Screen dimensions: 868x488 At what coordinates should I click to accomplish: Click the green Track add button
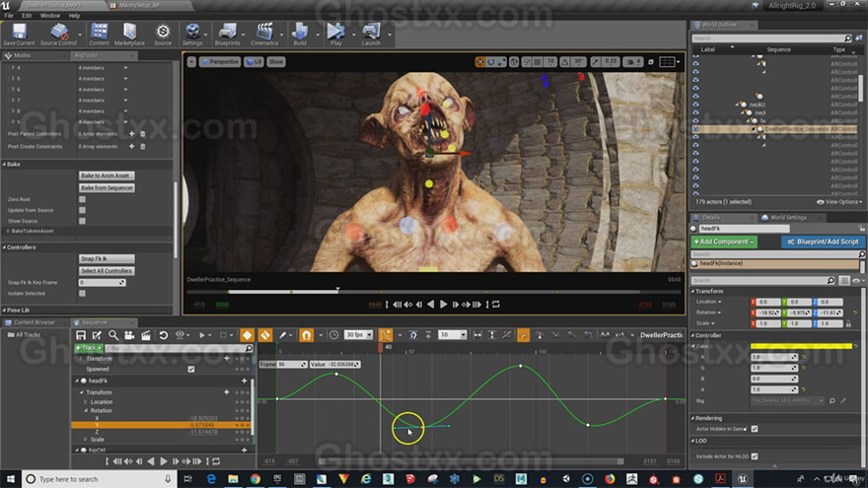coord(88,348)
